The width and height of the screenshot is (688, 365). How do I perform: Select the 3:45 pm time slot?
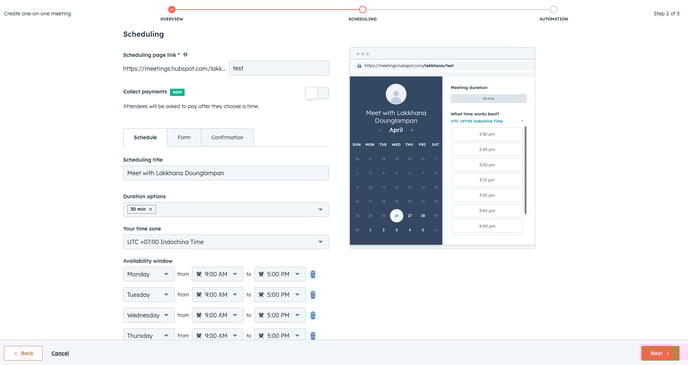point(487,211)
